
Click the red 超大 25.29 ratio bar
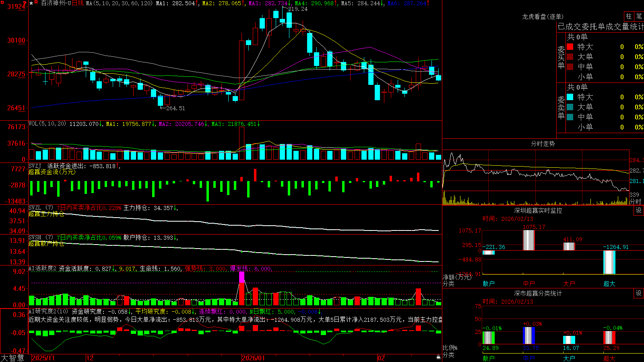[x=609, y=338]
